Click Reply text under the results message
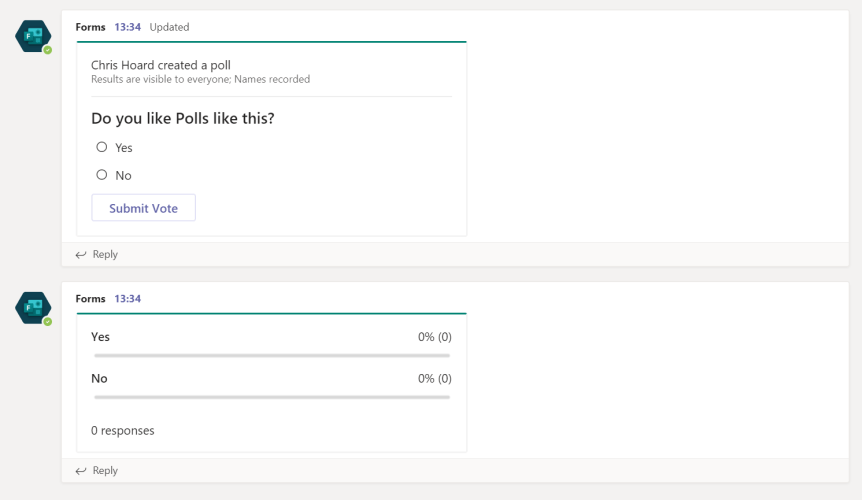Image resolution: width=862 pixels, height=500 pixels. 105,471
